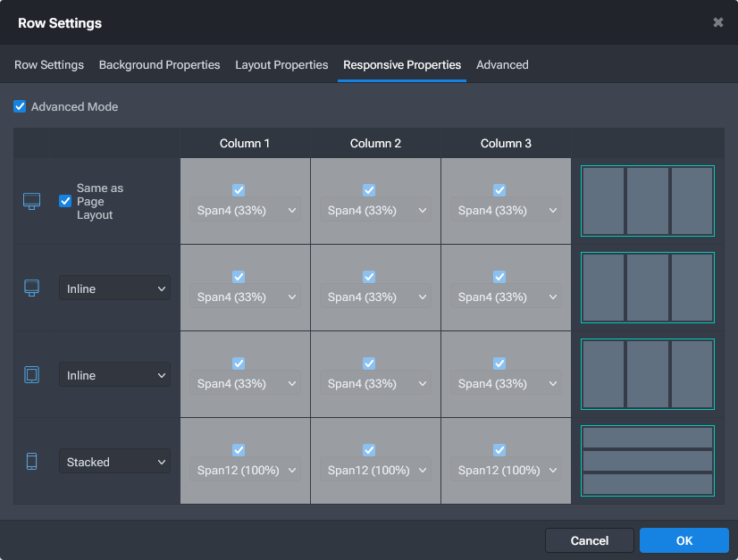The image size is (738, 560).
Task: Uncheck Same as Page Layout
Action: click(64, 201)
